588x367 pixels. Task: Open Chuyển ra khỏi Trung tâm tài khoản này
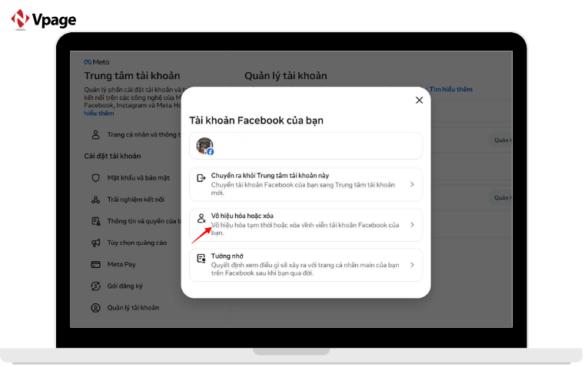306,184
